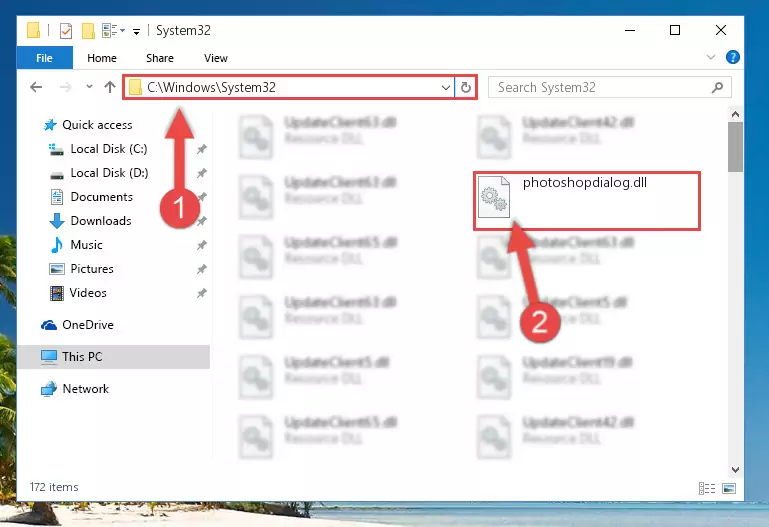
Task: Select the photoshopdialog.dll file name
Action: pyautogui.click(x=585, y=183)
